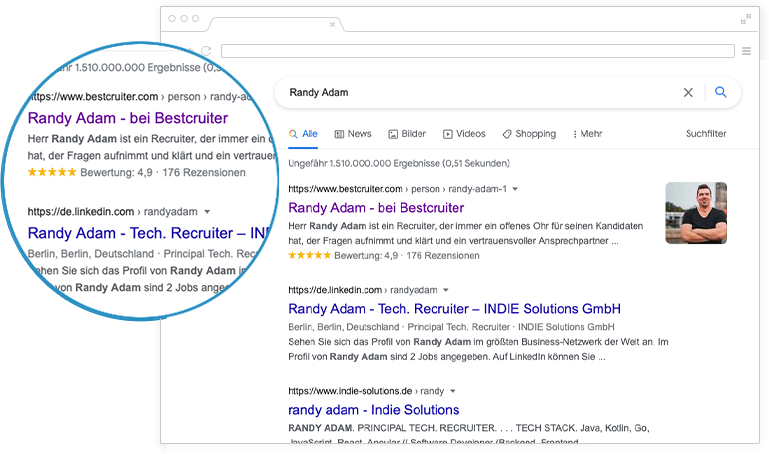
Task: Click the magnified five-star rating
Action: coord(52,172)
